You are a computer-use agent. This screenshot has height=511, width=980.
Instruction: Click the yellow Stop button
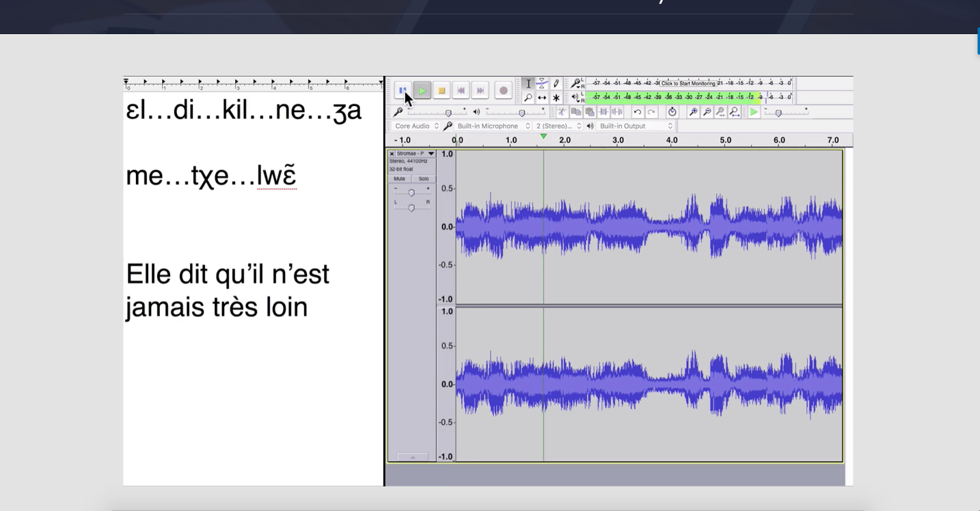[441, 91]
